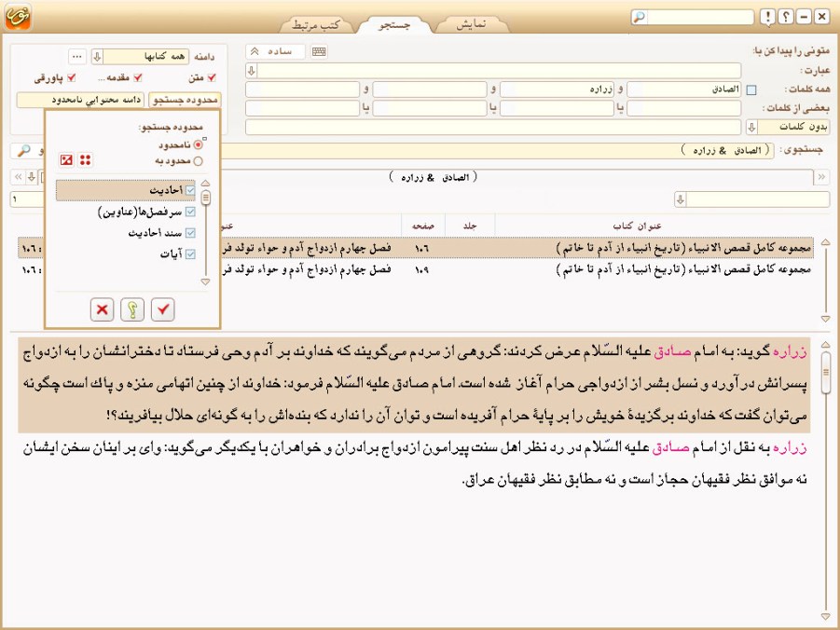
Task: Click the field containing الصادق
Action: coord(683,89)
